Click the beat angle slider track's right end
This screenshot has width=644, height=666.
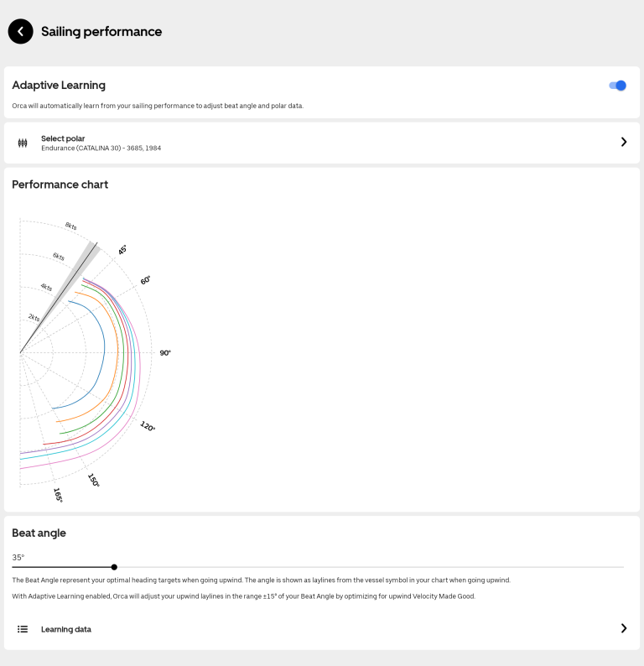(x=622, y=567)
